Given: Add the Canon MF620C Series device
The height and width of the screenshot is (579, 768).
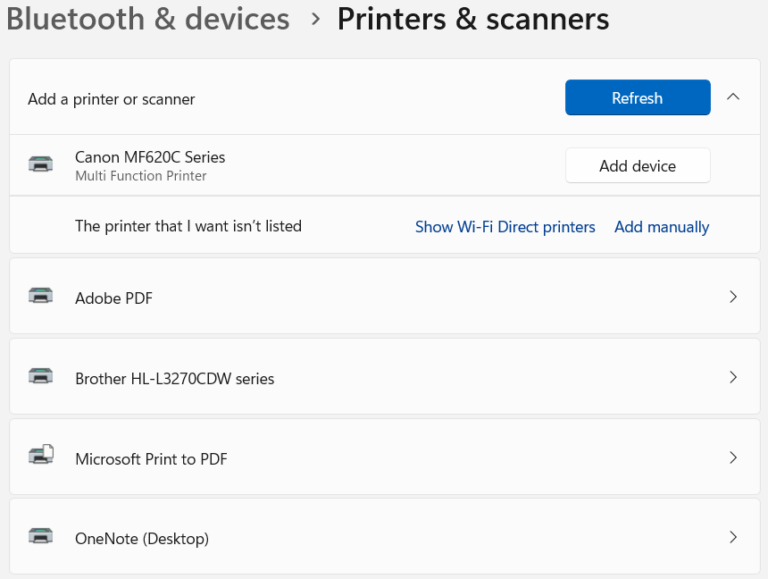Looking at the screenshot, I should click(x=637, y=166).
